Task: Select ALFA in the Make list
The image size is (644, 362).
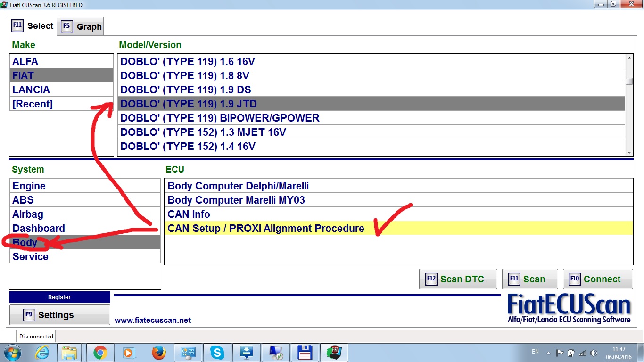Action: pos(25,62)
